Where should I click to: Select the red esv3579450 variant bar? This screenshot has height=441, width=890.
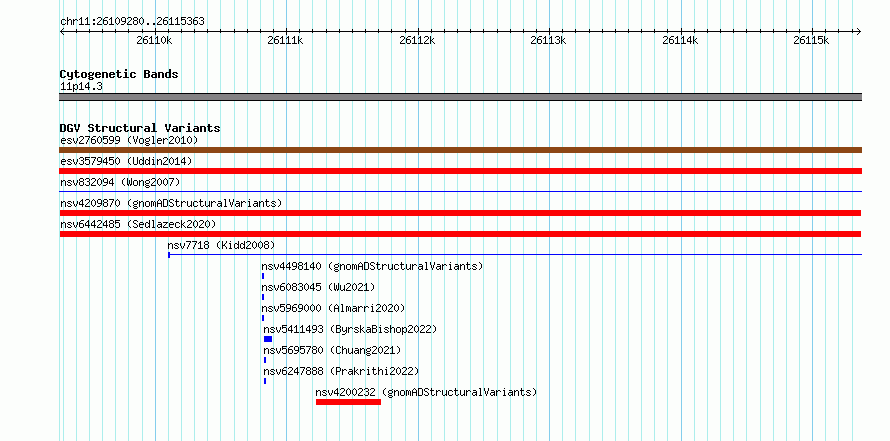pyautogui.click(x=460, y=171)
